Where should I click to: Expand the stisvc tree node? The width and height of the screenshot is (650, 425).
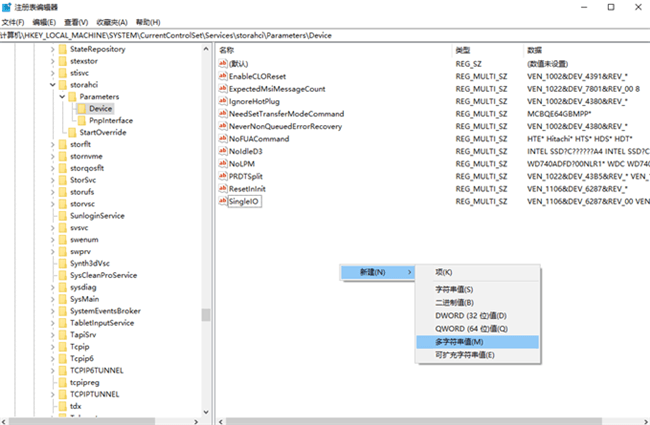(x=53, y=73)
